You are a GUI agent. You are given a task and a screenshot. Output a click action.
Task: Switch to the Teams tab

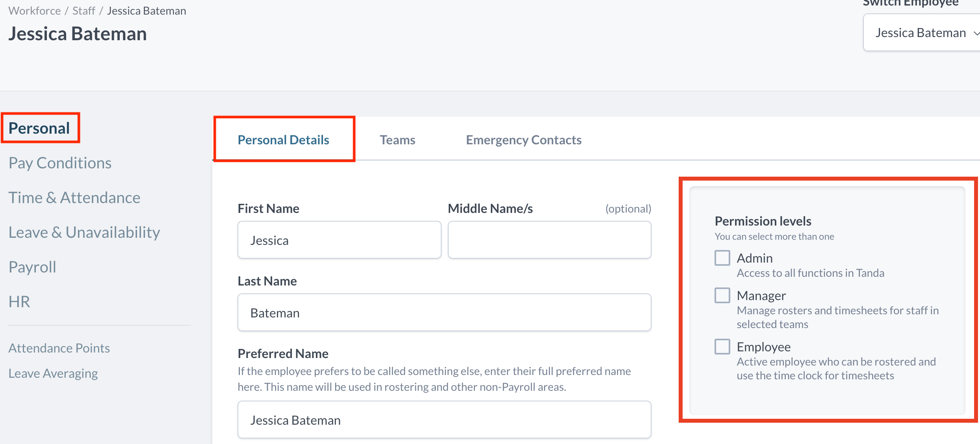point(397,140)
